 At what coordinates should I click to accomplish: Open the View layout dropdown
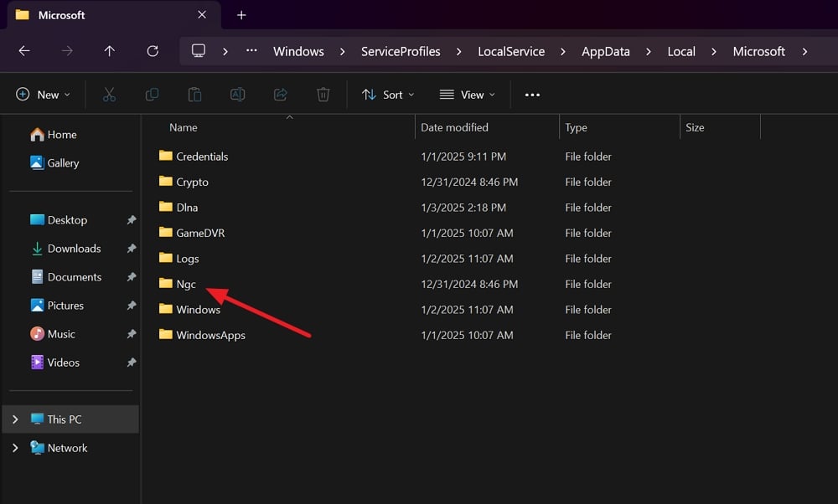coord(467,95)
